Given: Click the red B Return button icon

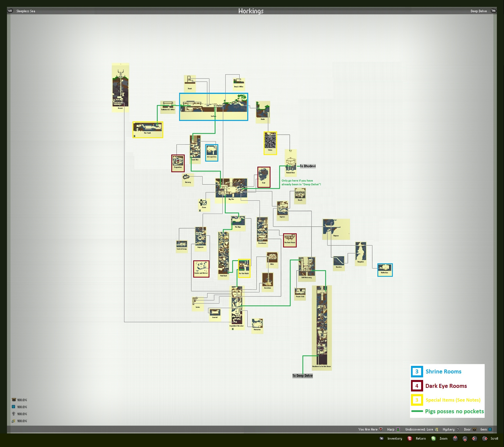Looking at the screenshot, I should 410,438.
